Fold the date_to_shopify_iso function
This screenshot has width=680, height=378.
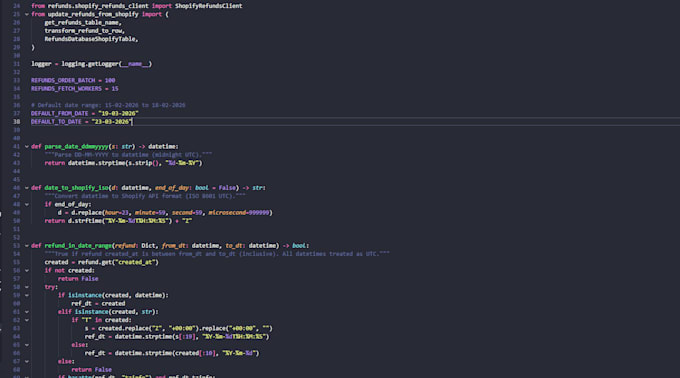click(x=26, y=188)
